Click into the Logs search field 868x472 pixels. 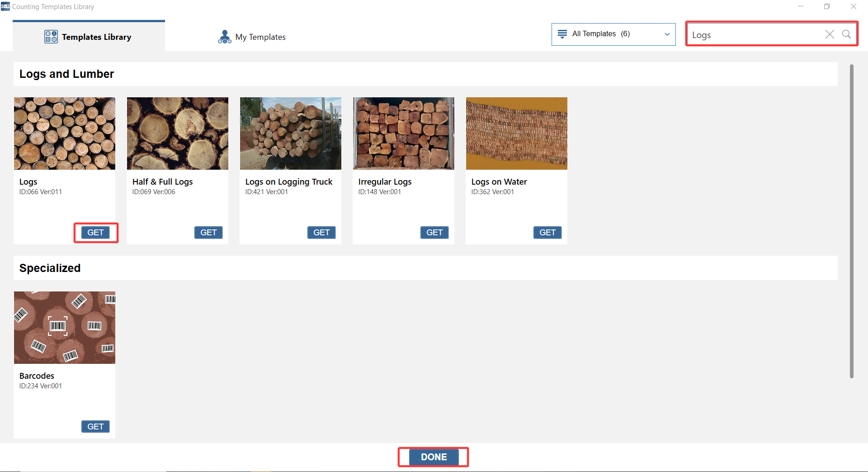[x=755, y=35]
